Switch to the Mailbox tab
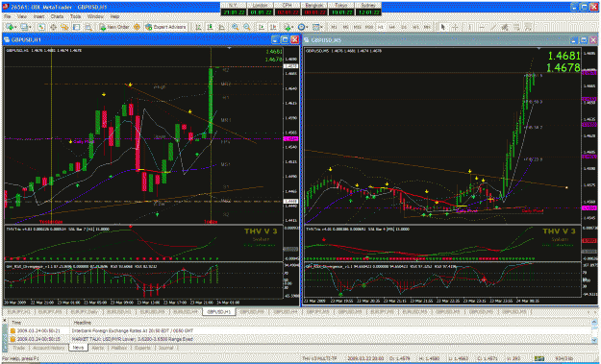The height and width of the screenshot is (364, 601). (x=118, y=348)
